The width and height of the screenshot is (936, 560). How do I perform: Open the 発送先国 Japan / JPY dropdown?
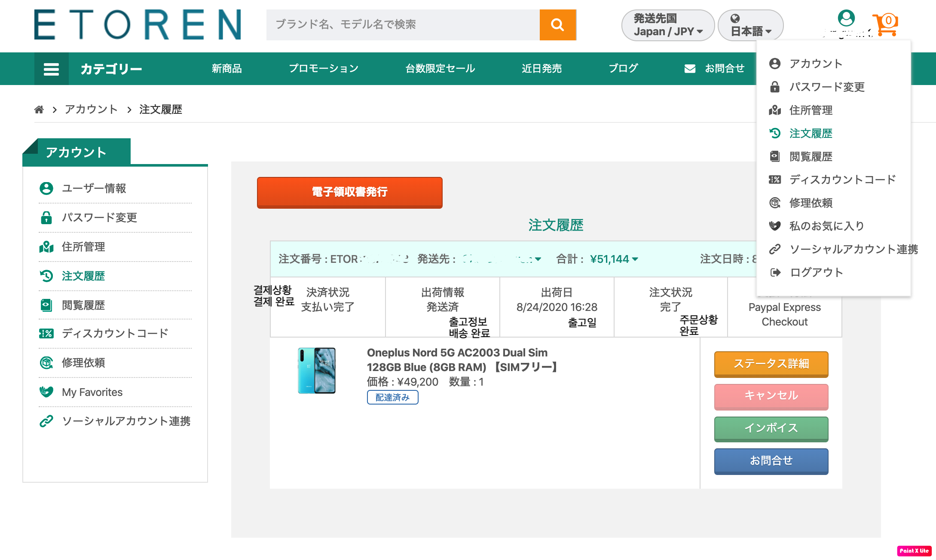point(667,25)
